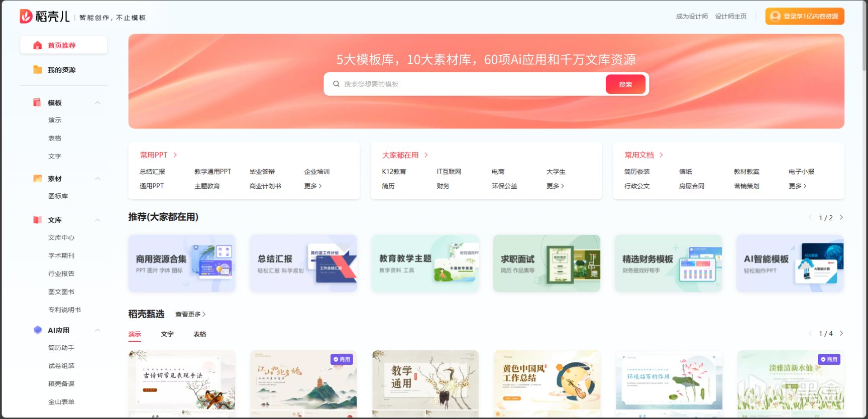Open 成为设计师 link
The width and height of the screenshot is (868, 419).
click(x=692, y=17)
